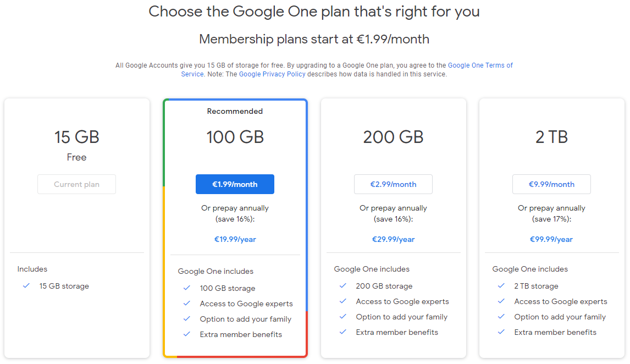Click checkmark by Access to Google experts in 200 GB plan

point(342,301)
